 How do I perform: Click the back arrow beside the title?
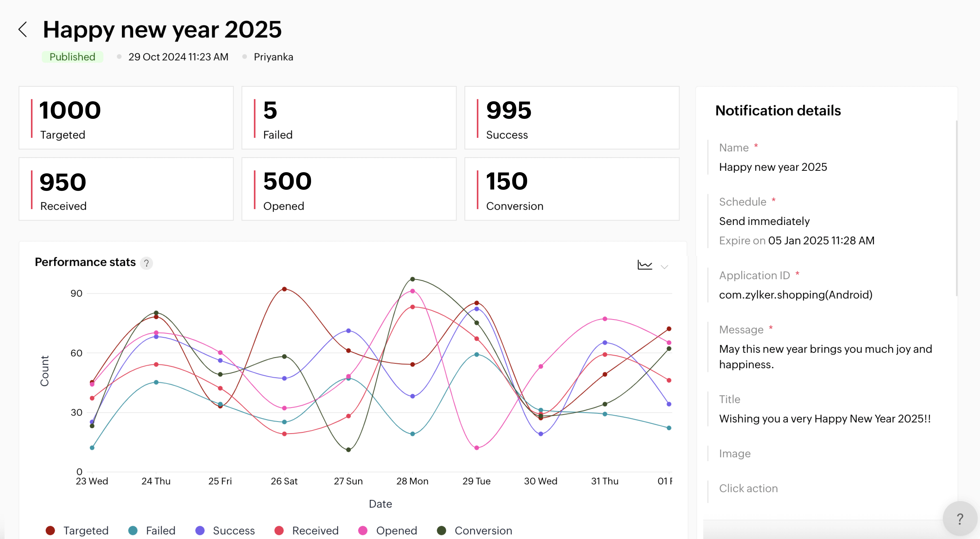[23, 30]
